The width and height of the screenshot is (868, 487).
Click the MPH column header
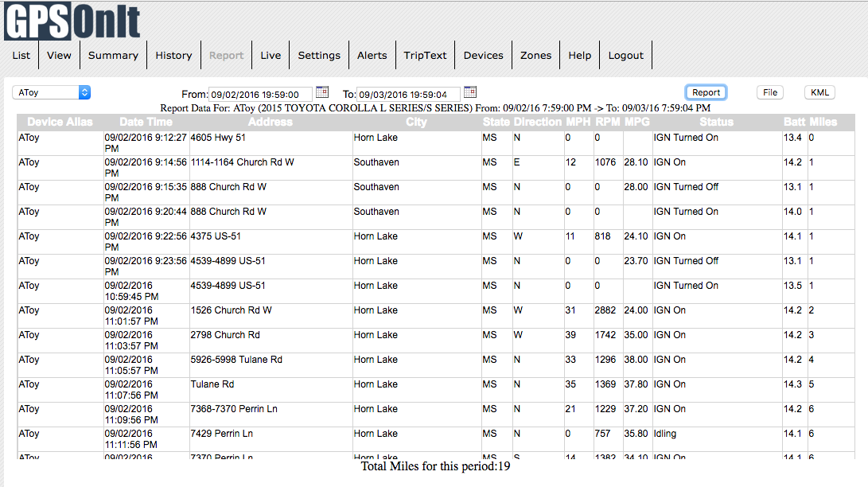pos(578,122)
